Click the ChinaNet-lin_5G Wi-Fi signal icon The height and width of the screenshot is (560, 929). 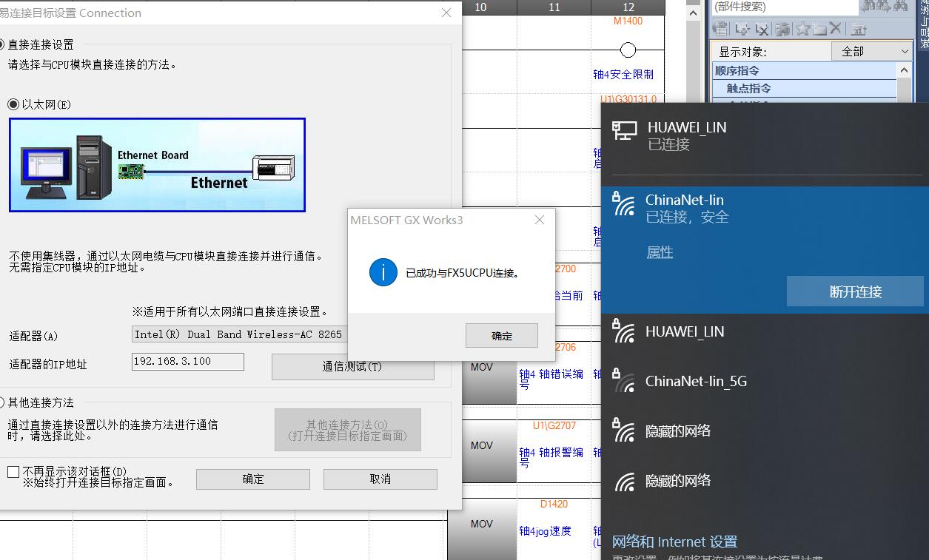click(624, 381)
